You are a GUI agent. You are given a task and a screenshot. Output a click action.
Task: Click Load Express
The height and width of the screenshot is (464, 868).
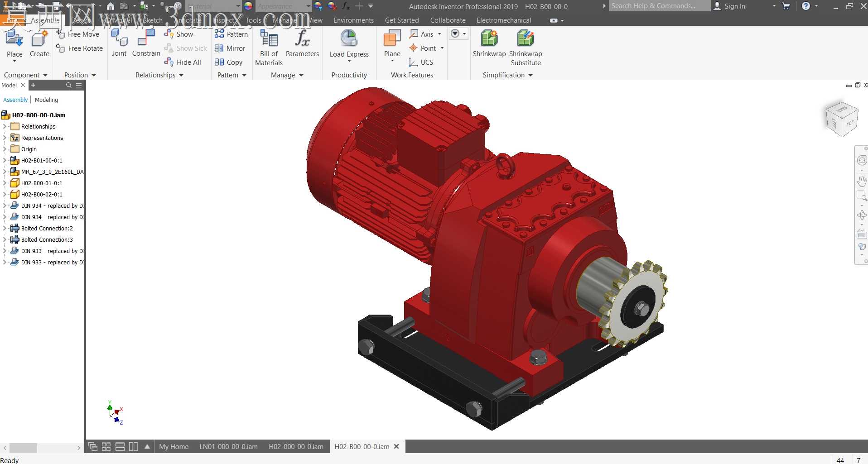click(349, 46)
